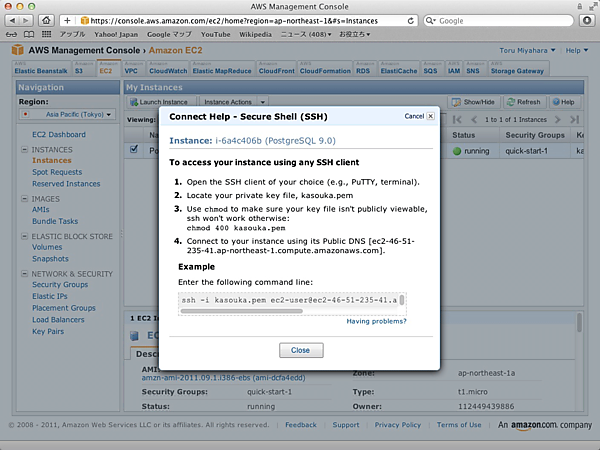This screenshot has width=600, height=450.
Task: Go to first page of instances
Action: point(457,120)
